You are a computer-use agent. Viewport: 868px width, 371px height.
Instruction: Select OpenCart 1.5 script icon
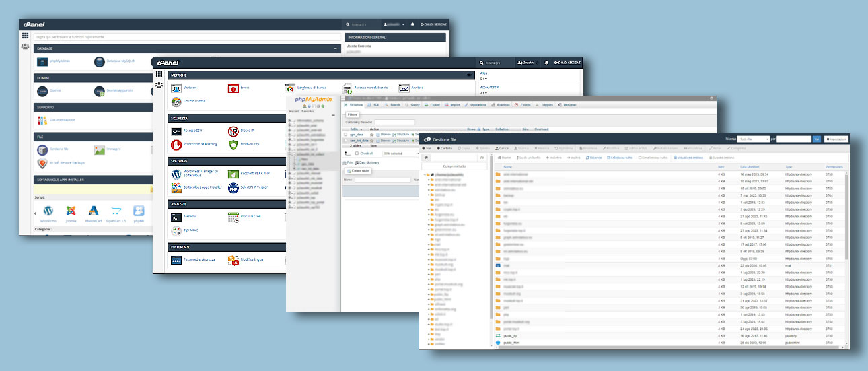[116, 211]
